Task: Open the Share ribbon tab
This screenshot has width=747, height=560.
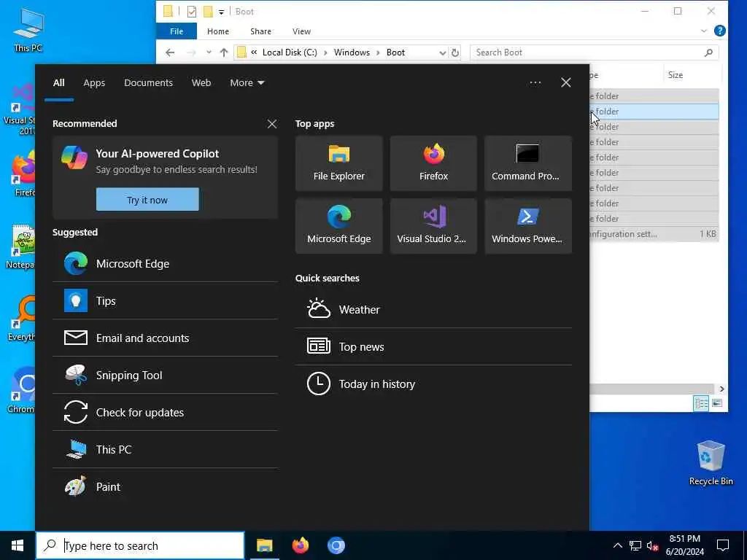Action: (260, 31)
